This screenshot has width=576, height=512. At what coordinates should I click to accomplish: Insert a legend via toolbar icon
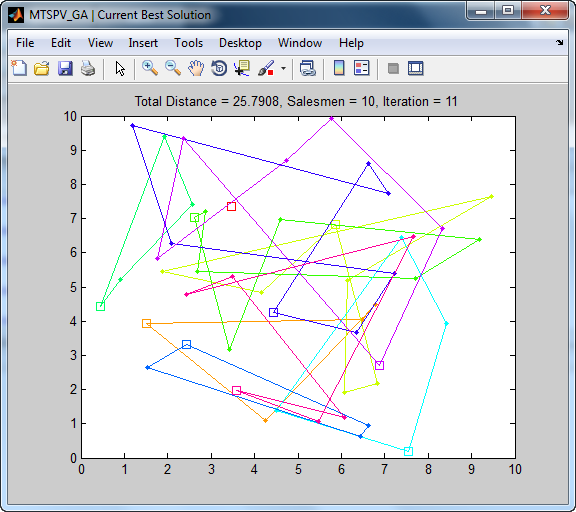pos(361,68)
